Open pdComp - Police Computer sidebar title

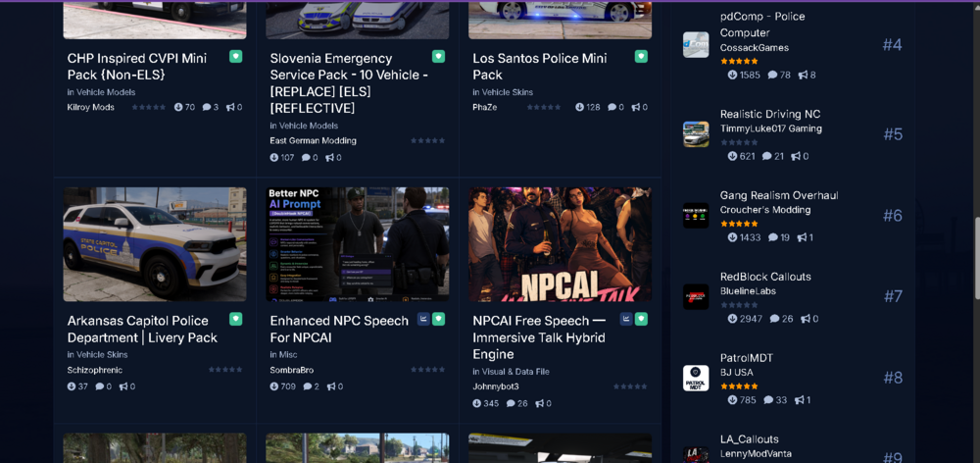coord(762,25)
